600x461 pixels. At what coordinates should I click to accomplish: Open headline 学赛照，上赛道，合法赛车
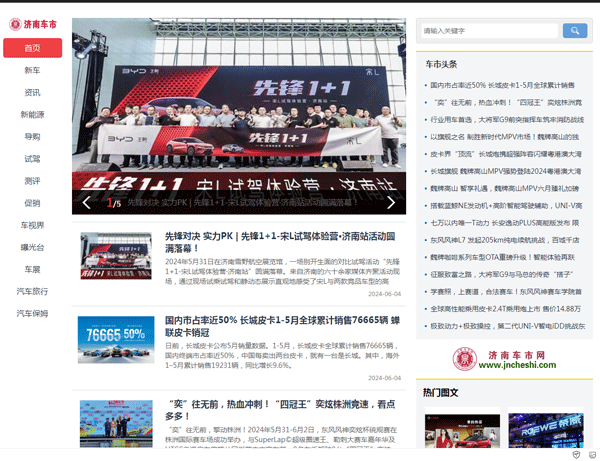pos(506,292)
